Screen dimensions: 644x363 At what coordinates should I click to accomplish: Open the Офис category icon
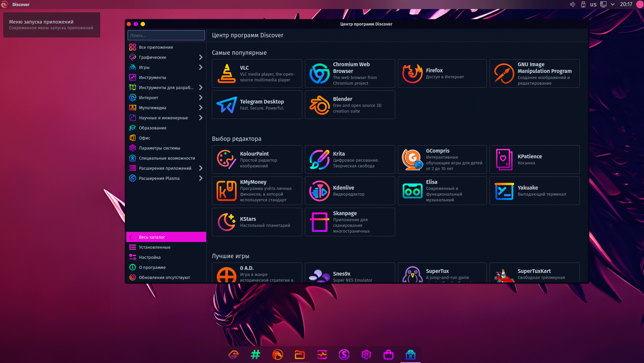tap(133, 138)
